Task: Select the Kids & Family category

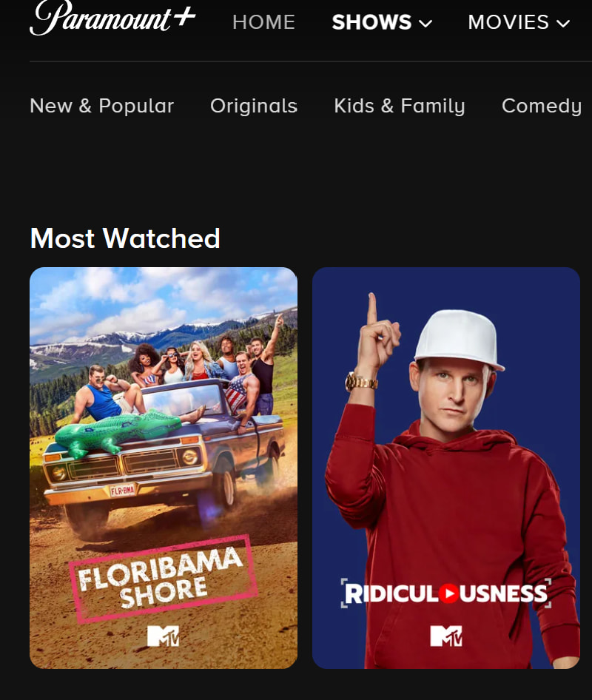Action: 400,107
